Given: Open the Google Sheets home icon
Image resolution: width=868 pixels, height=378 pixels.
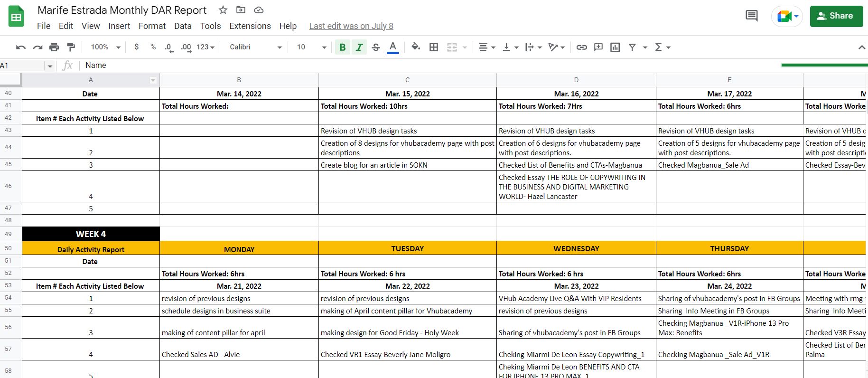Looking at the screenshot, I should pos(16,17).
